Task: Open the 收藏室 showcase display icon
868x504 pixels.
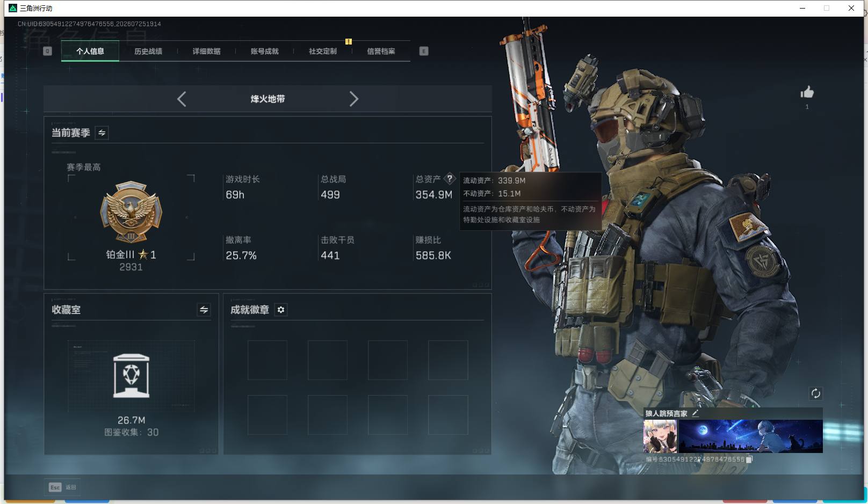Action: pyautogui.click(x=131, y=376)
